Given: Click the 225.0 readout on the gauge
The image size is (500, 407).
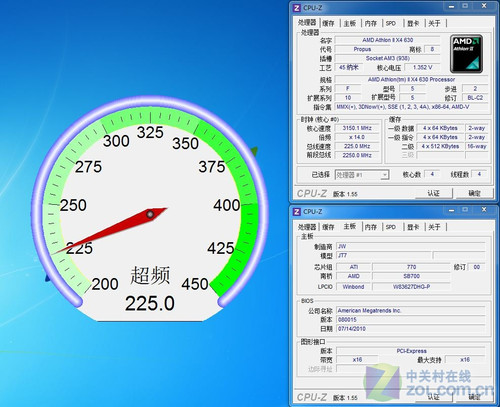Looking at the screenshot, I should [150, 303].
